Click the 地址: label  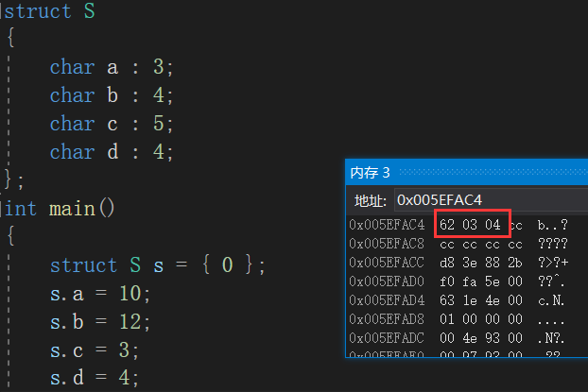(x=371, y=201)
